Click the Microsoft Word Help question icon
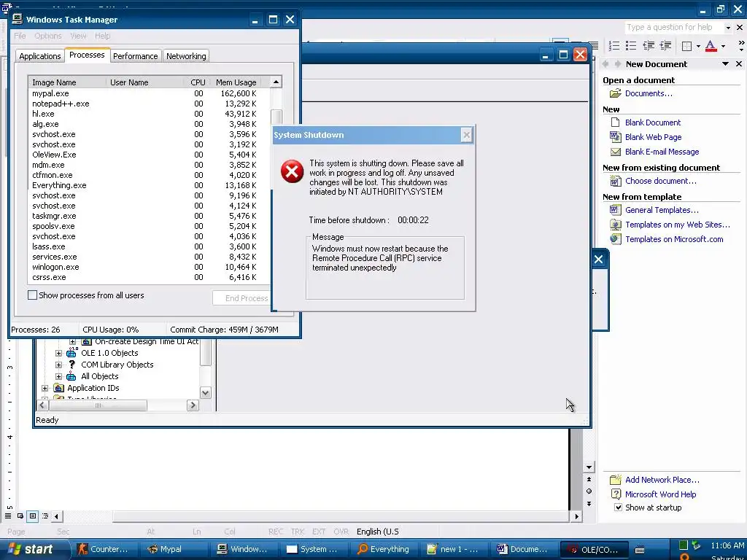 [616, 494]
